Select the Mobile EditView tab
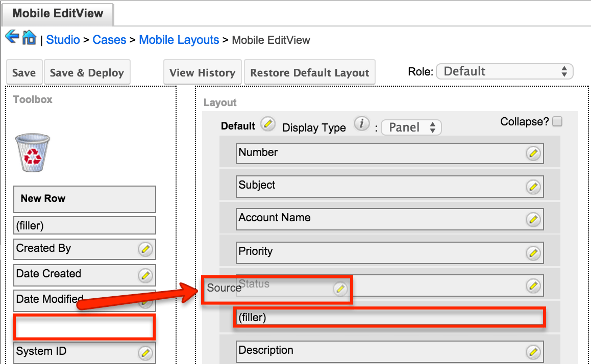 pos(57,14)
